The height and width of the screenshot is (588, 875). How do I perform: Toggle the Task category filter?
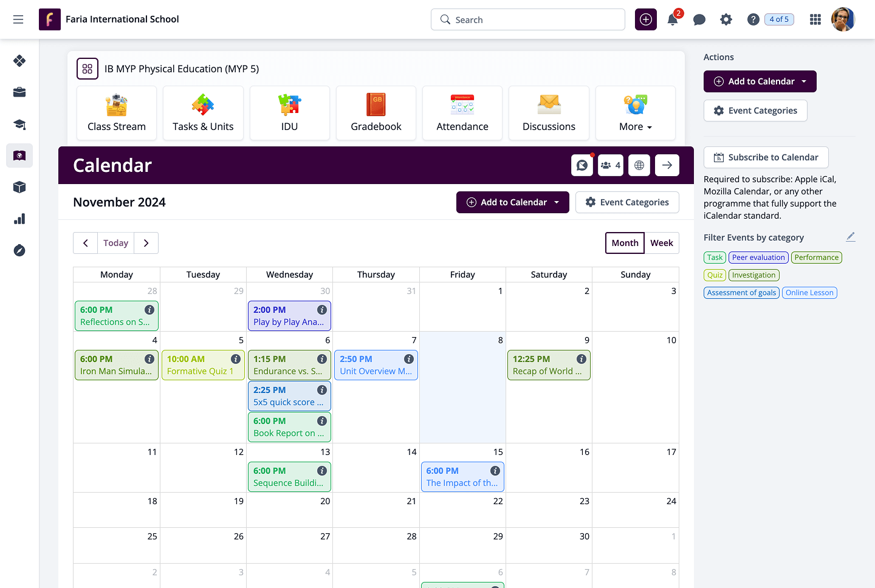coord(715,258)
